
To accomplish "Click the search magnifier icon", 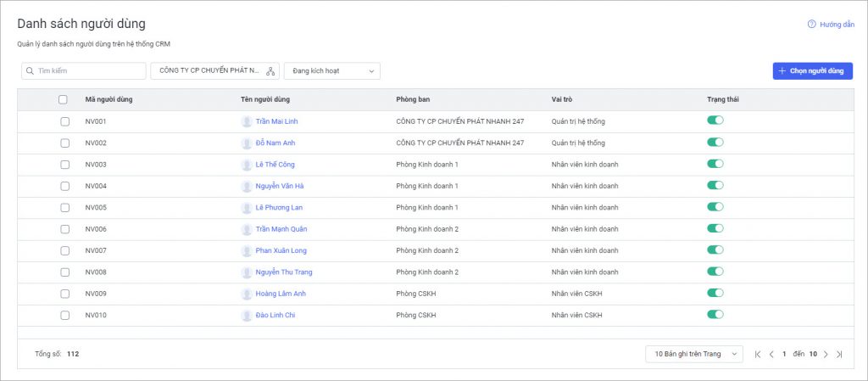I will pyautogui.click(x=30, y=71).
